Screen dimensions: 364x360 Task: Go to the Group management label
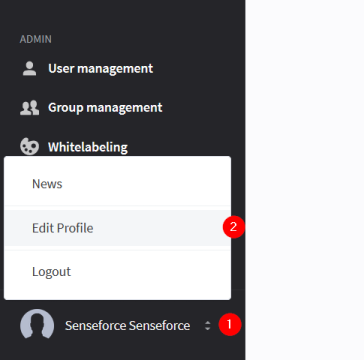pos(105,108)
